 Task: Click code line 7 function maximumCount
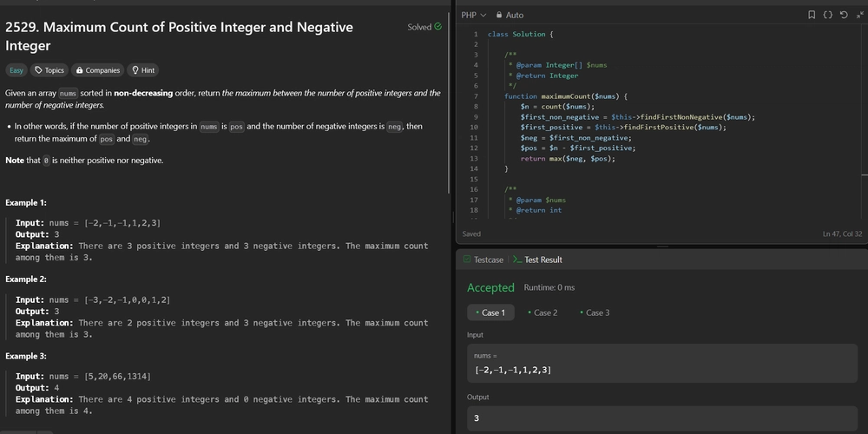click(x=565, y=96)
